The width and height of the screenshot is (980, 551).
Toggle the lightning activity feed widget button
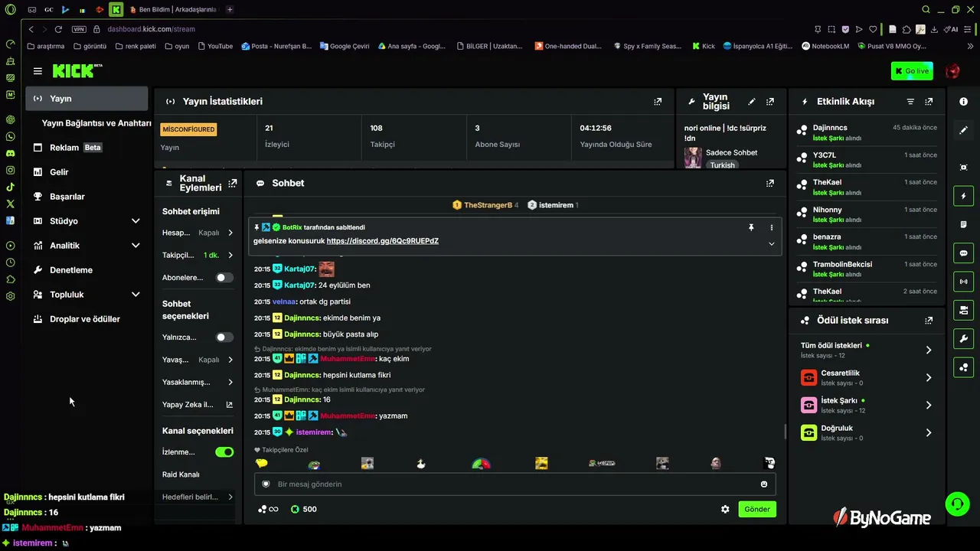click(963, 196)
